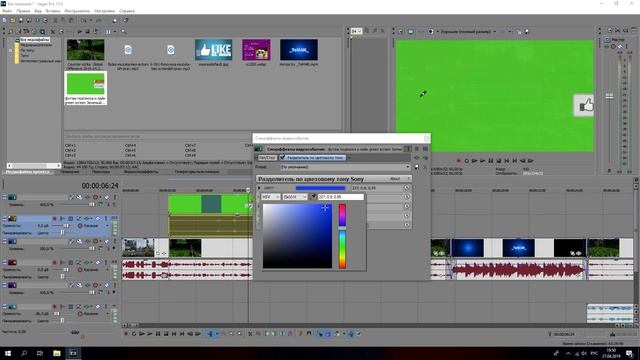Select the green screen clip on the timeline
The image size is (640, 360).
(x=210, y=204)
